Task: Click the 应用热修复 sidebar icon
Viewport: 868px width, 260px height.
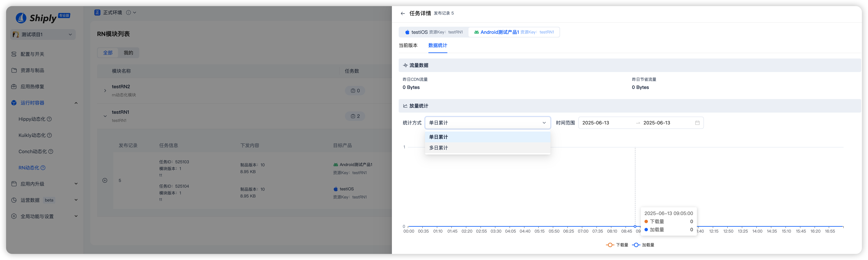Action: (x=14, y=87)
